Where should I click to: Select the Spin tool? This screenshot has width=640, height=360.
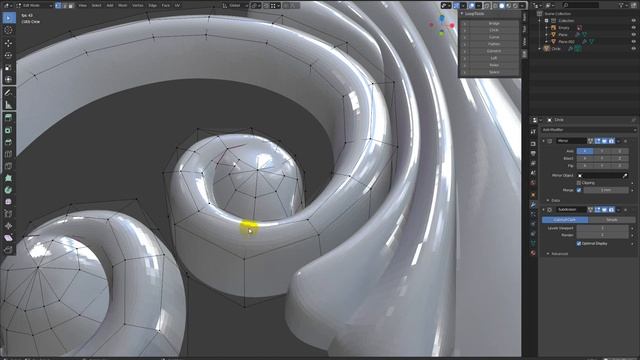9,190
